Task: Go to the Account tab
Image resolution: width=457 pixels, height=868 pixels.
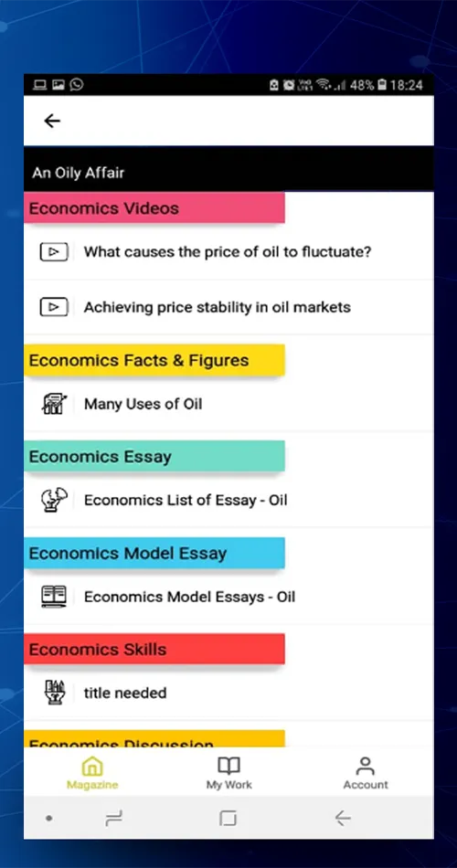Action: point(366,773)
